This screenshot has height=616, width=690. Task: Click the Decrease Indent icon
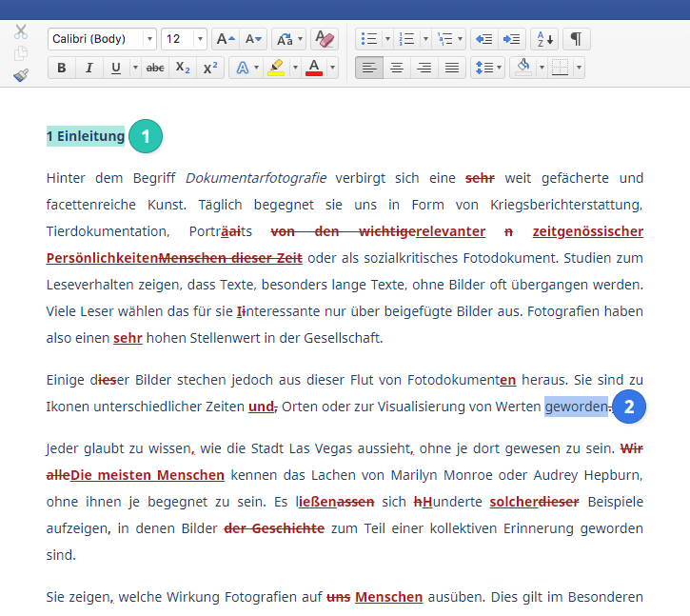coord(483,39)
